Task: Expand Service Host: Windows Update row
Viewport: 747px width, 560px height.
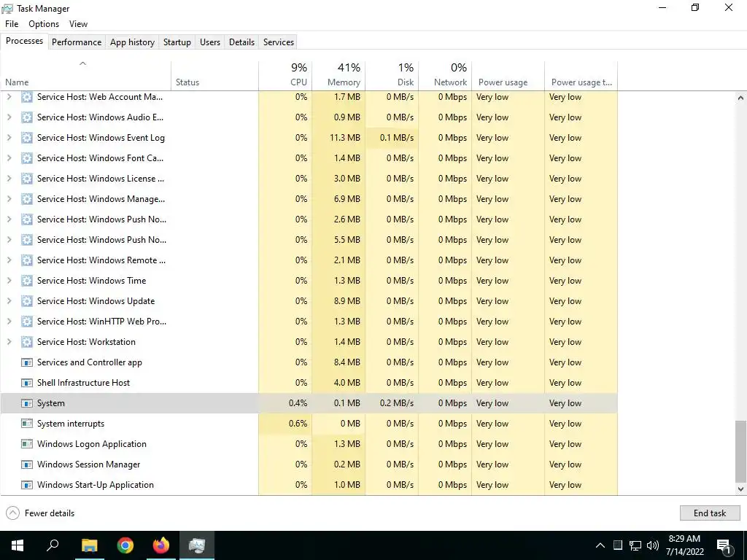Action: click(9, 301)
